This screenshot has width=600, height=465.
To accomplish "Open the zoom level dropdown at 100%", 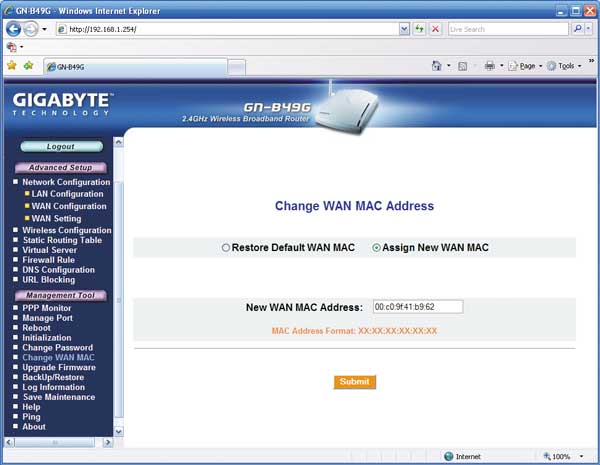I will point(585,456).
